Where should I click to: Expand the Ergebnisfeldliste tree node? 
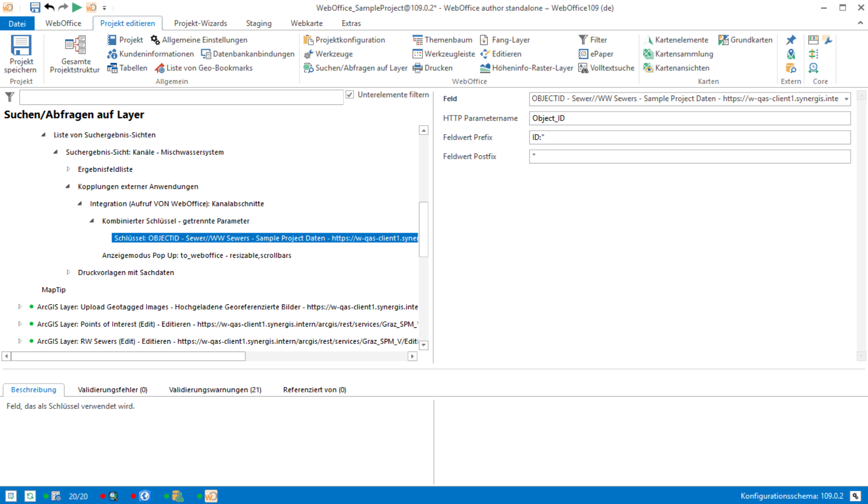[68, 169]
